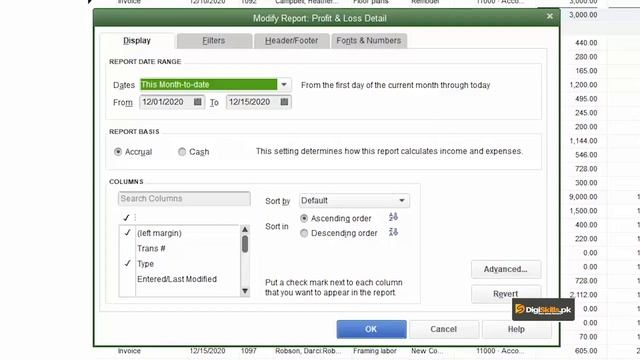The image size is (640, 360).
Task: Click the column list scrollbar thumb
Action: coord(245,244)
